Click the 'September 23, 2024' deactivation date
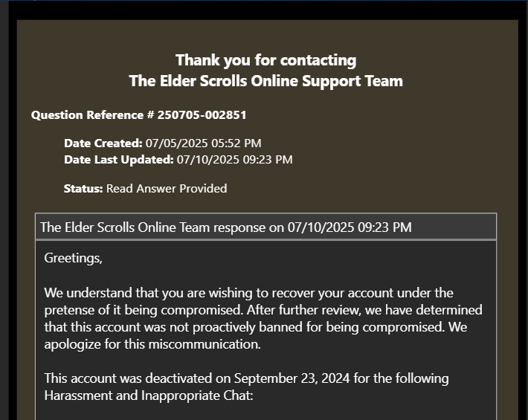 click(x=292, y=378)
